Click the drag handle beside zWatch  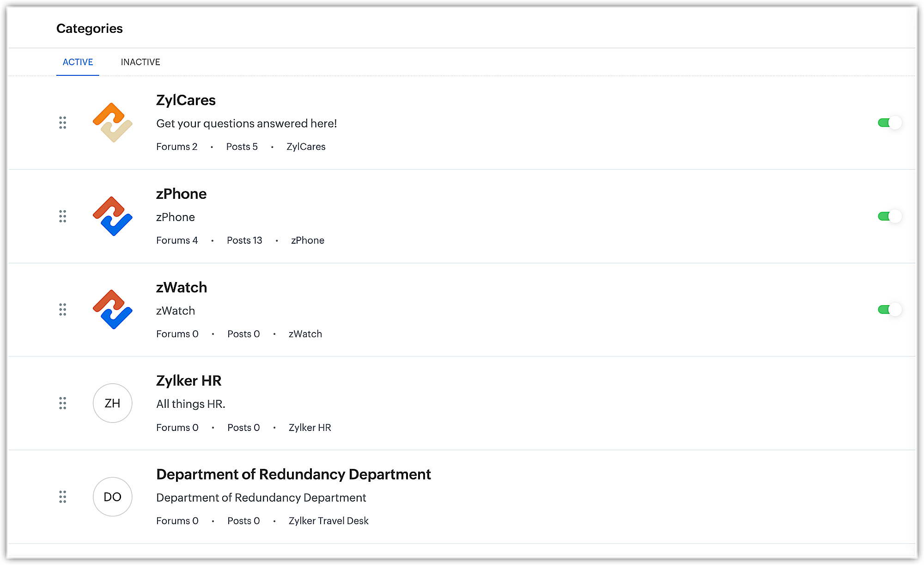(63, 309)
